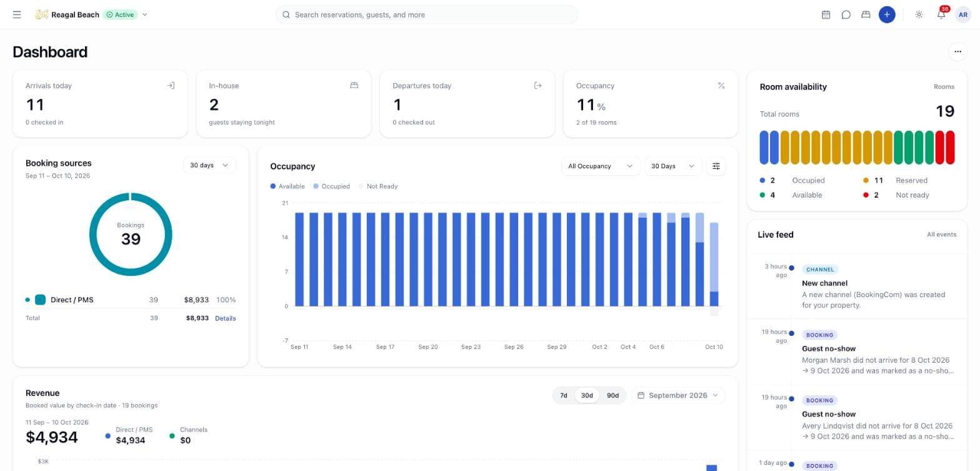Open the chat messages icon
Screen dimensions: 980x471
pyautogui.click(x=846, y=14)
